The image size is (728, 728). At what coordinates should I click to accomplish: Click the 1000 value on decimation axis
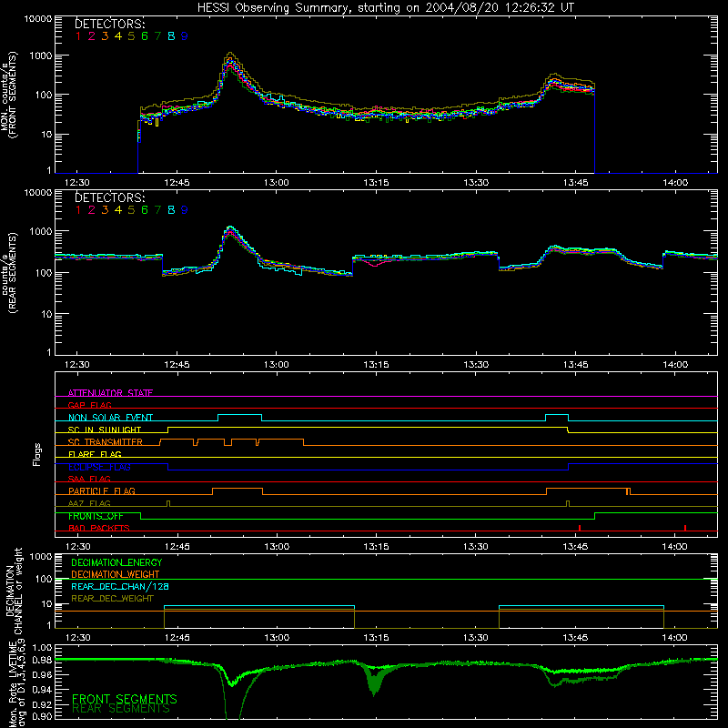coord(41,557)
